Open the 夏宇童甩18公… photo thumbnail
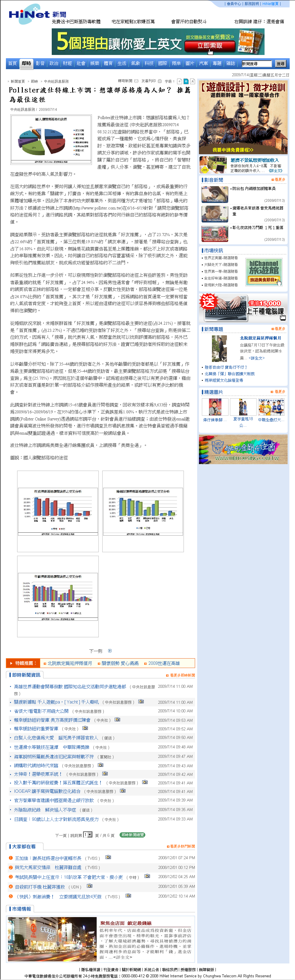Viewport: 295px width, 980px height. coord(243,407)
